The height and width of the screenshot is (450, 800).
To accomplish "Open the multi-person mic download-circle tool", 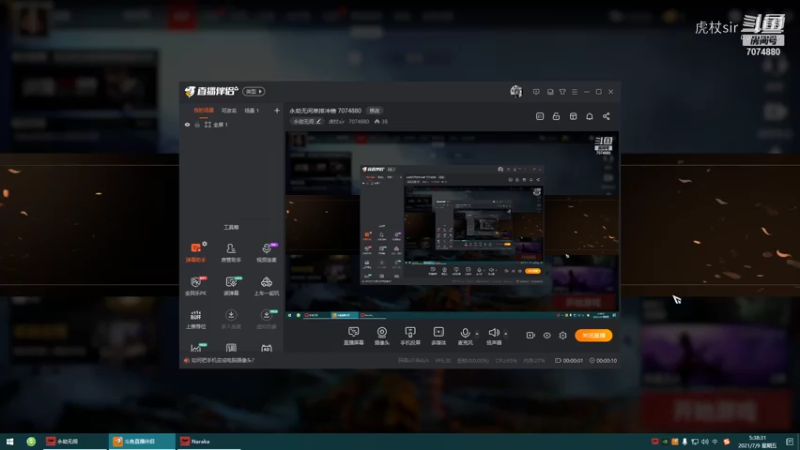I will pos(231,319).
